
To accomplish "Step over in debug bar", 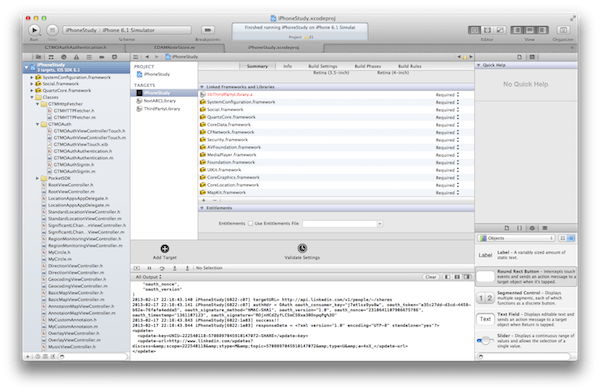I will [x=162, y=268].
